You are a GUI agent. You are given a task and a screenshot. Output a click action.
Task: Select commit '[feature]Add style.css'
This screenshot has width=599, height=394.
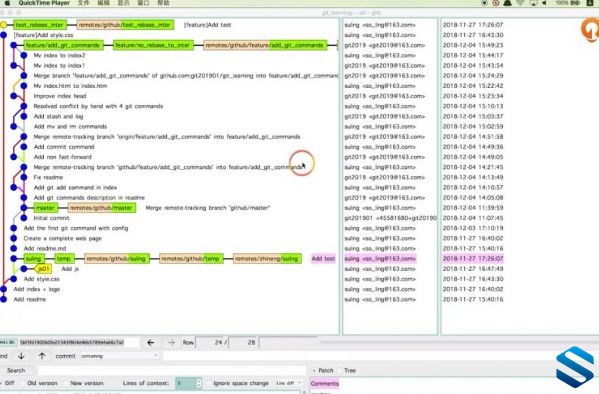pyautogui.click(x=44, y=35)
